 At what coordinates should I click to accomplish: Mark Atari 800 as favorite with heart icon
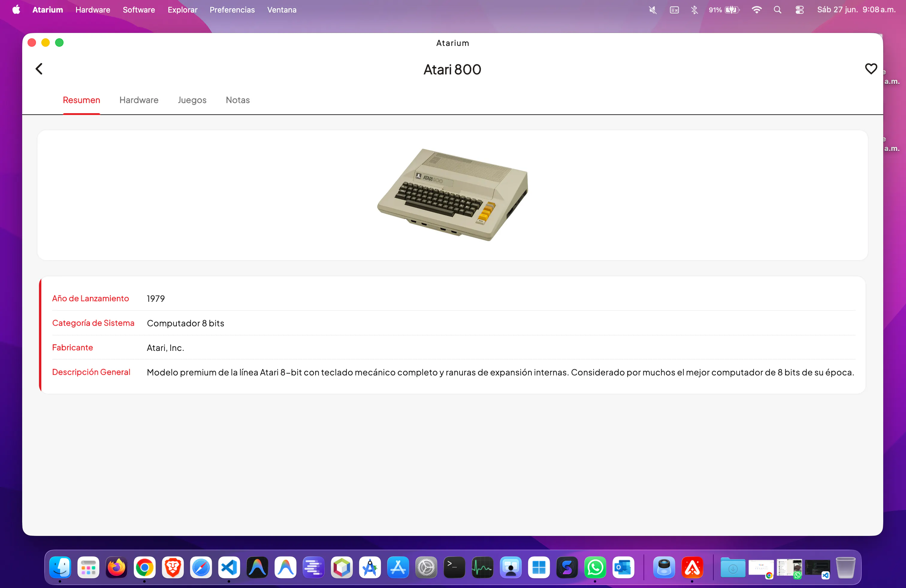(x=871, y=69)
